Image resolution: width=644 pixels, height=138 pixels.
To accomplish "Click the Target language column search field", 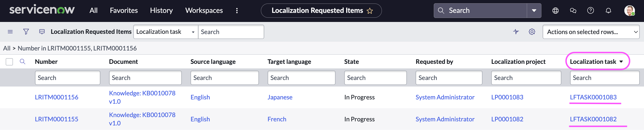I will [301, 78].
